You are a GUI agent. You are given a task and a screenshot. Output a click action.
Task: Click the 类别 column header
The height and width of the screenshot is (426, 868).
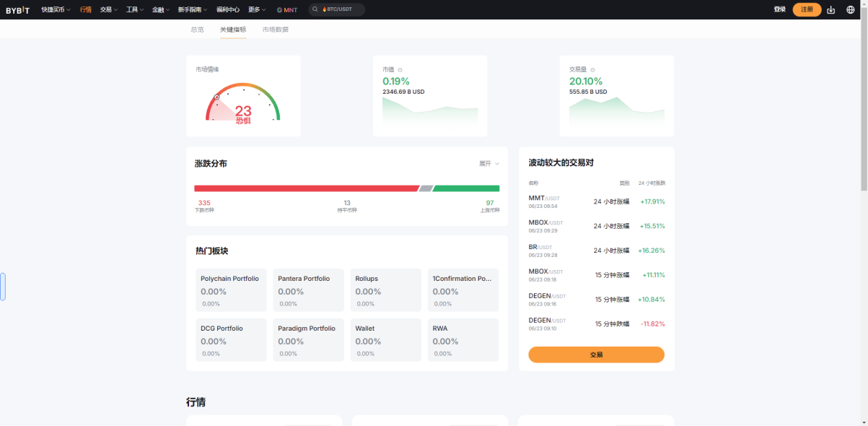625,183
